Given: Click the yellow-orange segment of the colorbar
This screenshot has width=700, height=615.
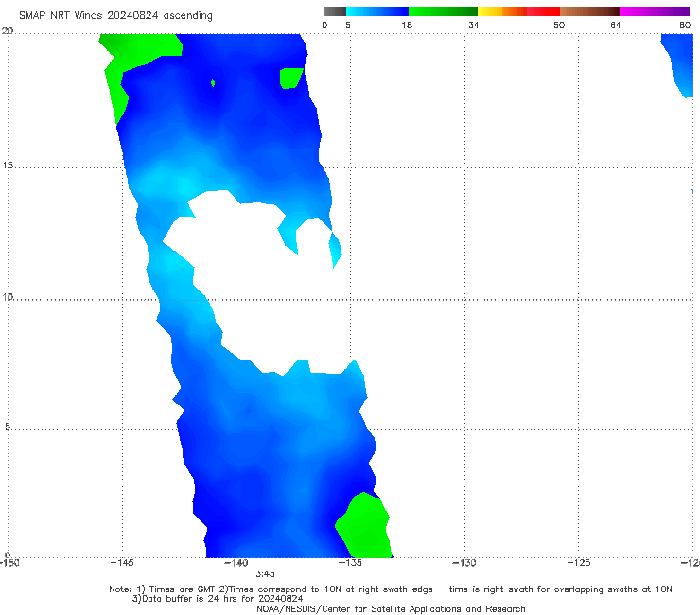Looking at the screenshot, I should coord(502,11).
